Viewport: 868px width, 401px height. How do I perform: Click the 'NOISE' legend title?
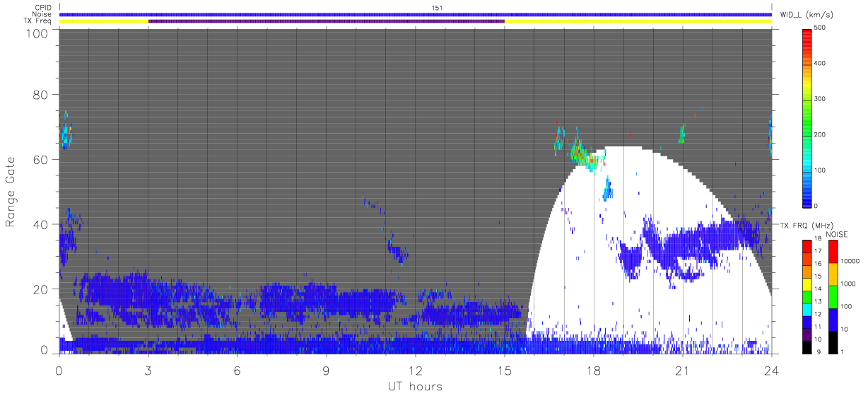click(836, 234)
